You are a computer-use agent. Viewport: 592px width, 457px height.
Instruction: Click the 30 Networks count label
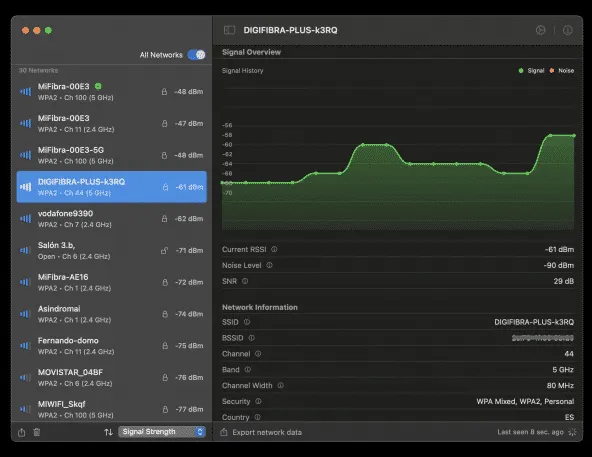point(39,71)
